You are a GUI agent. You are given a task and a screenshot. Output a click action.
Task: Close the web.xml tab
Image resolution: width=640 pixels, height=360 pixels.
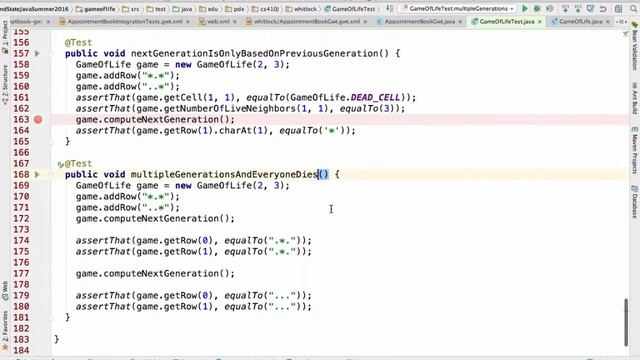coord(235,22)
